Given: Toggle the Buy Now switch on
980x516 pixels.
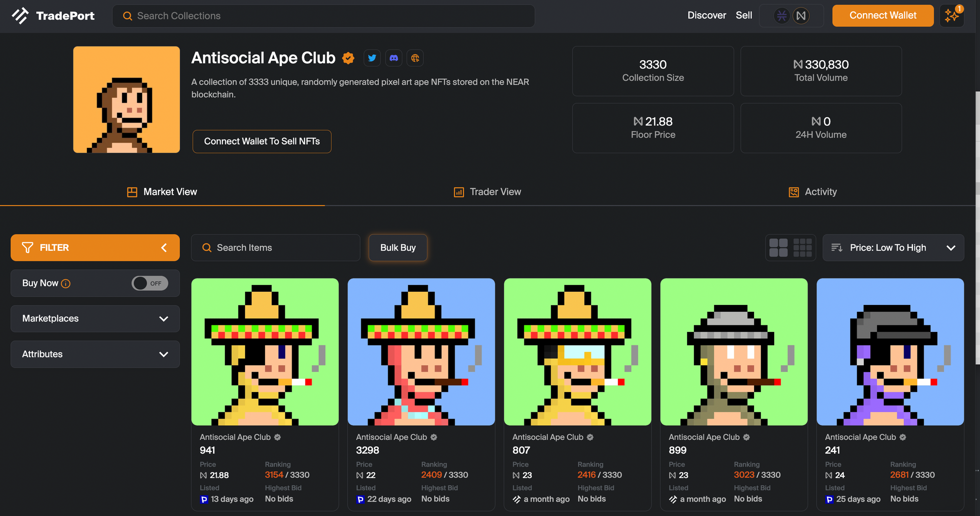Looking at the screenshot, I should 150,283.
